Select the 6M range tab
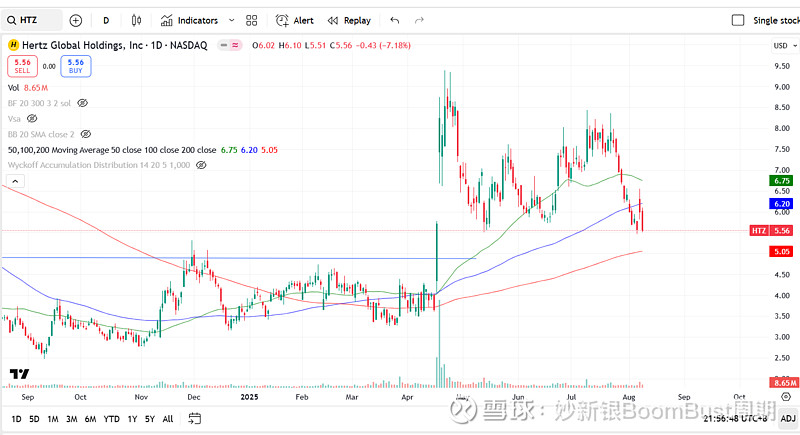 (90, 419)
